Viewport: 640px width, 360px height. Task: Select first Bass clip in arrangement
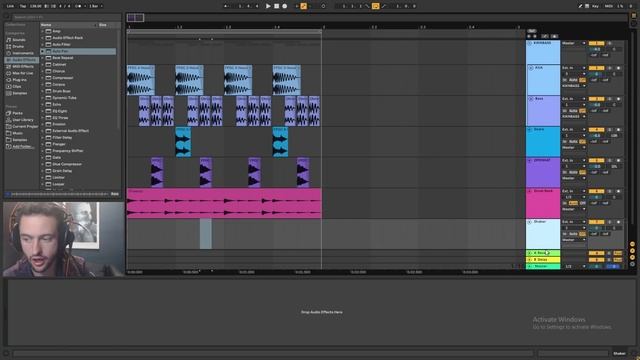coord(144,111)
